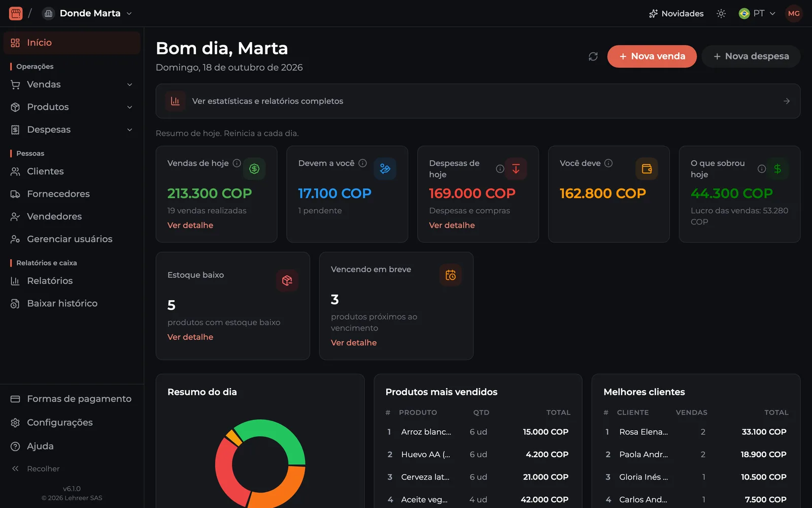This screenshot has width=812, height=508.
Task: Open Baixar histórico in the sidebar
Action: click(x=72, y=303)
